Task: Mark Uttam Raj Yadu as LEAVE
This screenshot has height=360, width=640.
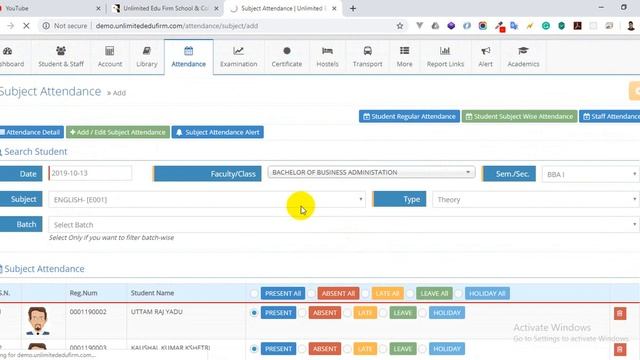Action: [x=383, y=313]
